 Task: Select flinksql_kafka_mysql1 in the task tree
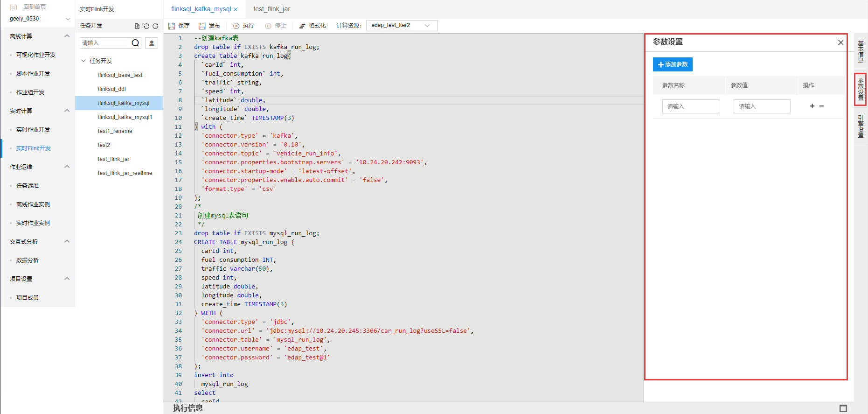point(125,117)
